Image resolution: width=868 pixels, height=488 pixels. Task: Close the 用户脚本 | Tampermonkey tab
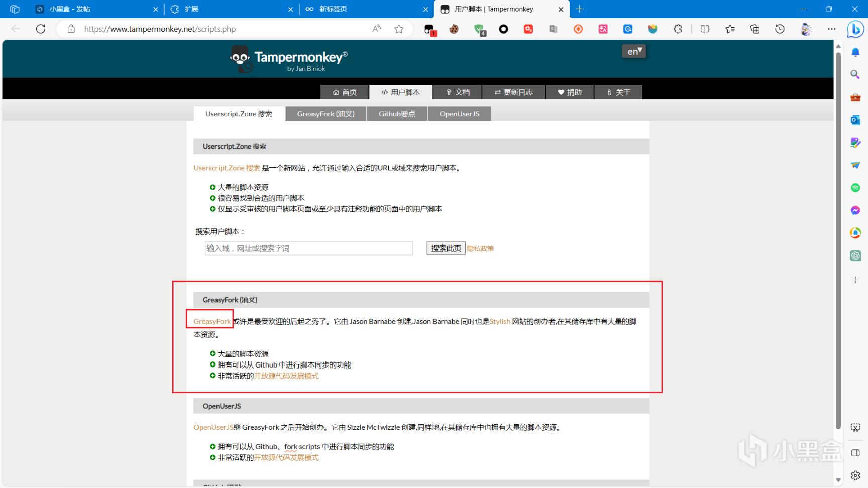click(561, 9)
